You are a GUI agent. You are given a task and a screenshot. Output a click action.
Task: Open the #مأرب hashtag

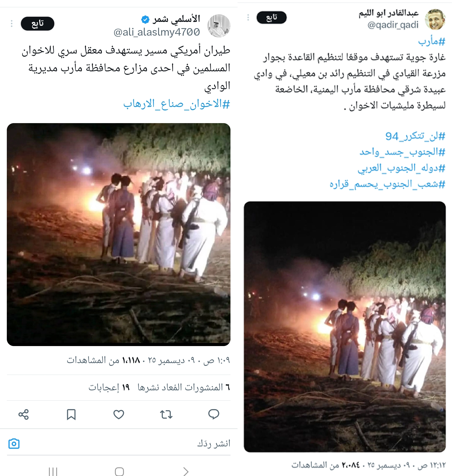(x=431, y=42)
